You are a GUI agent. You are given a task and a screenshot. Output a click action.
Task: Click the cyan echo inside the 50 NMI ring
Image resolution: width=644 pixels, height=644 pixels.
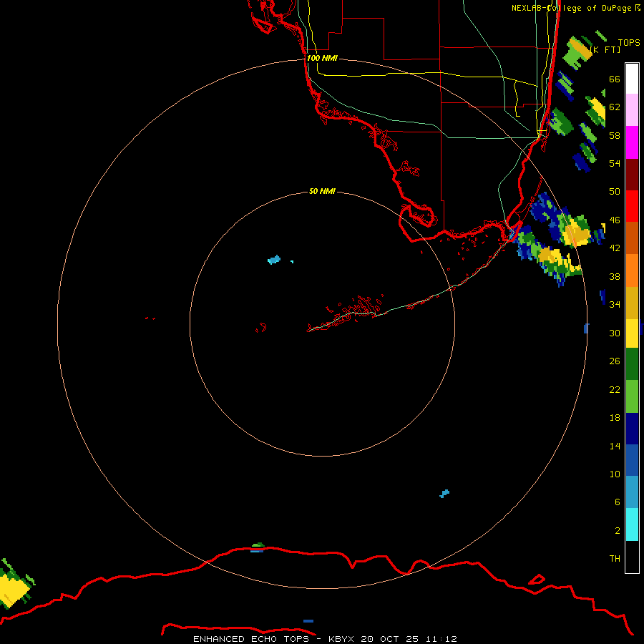coord(274,260)
